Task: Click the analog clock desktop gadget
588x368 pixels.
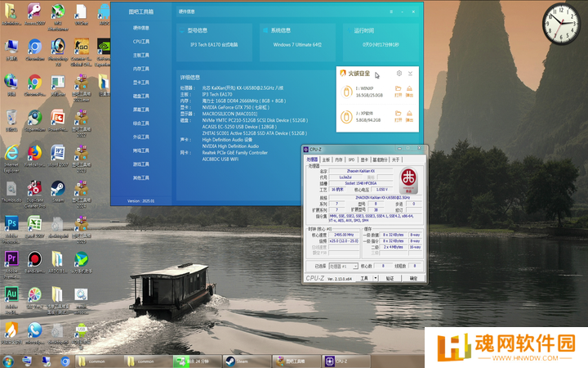Action: pyautogui.click(x=561, y=24)
